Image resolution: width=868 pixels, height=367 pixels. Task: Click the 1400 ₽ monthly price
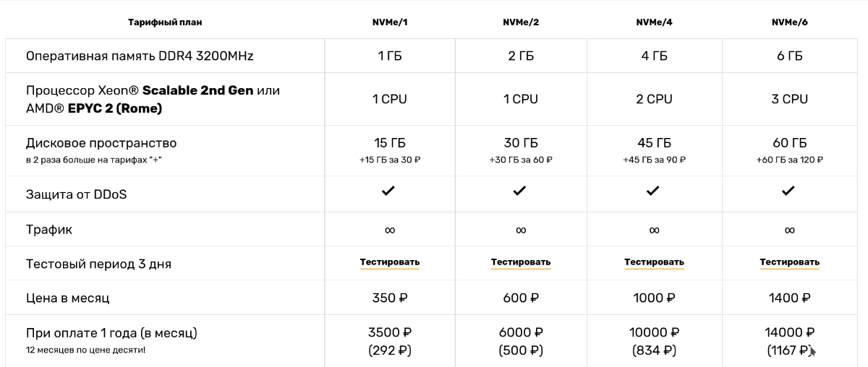pos(789,298)
